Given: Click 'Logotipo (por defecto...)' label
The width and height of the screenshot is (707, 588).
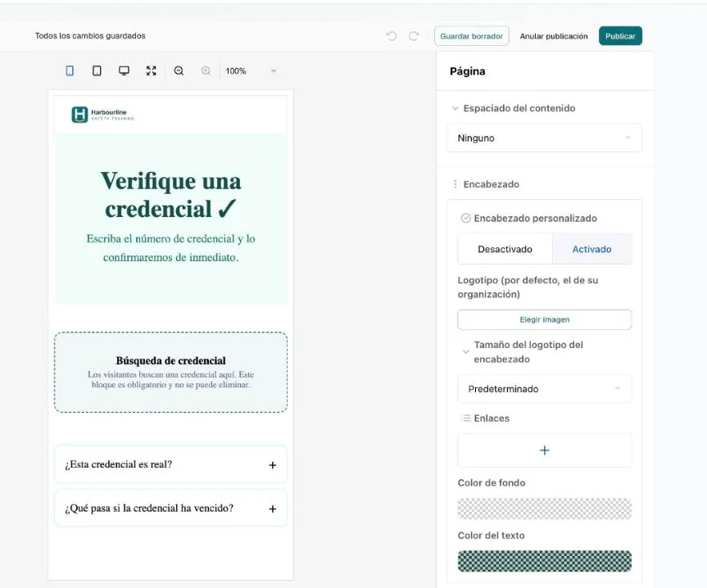Looking at the screenshot, I should [x=528, y=287].
